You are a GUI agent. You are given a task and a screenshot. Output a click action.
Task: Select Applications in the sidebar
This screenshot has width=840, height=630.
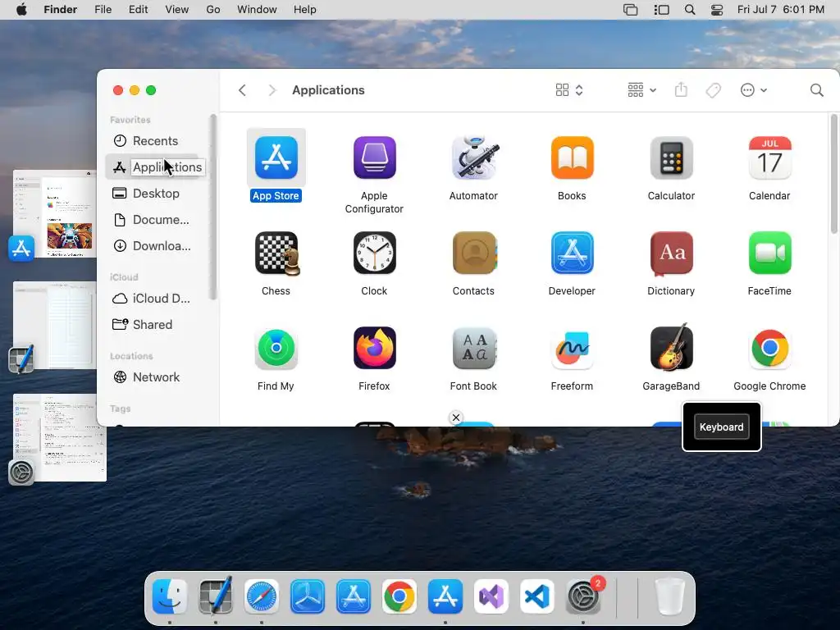click(155, 167)
